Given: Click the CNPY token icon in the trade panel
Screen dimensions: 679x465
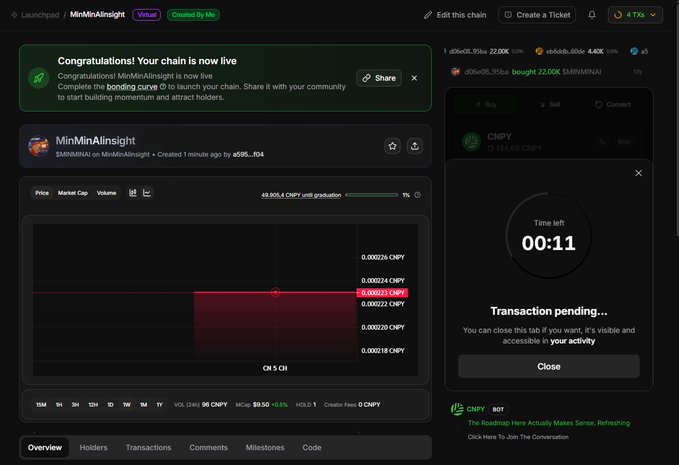Looking at the screenshot, I should click(x=472, y=142).
